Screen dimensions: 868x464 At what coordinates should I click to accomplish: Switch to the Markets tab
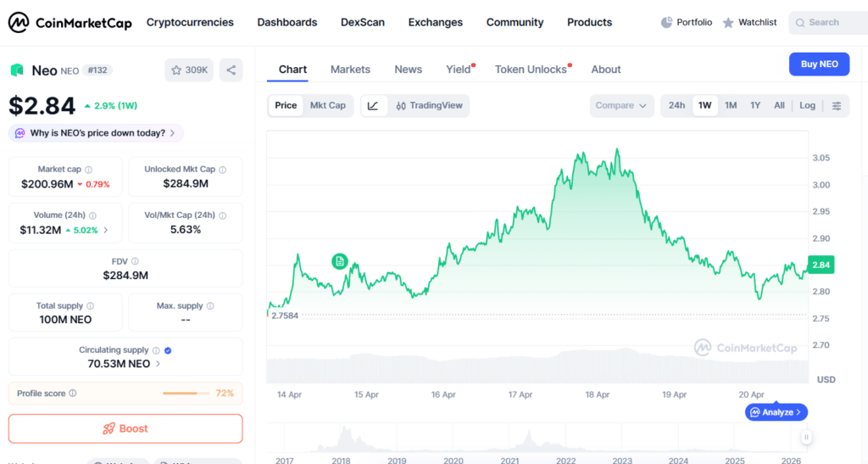click(350, 70)
